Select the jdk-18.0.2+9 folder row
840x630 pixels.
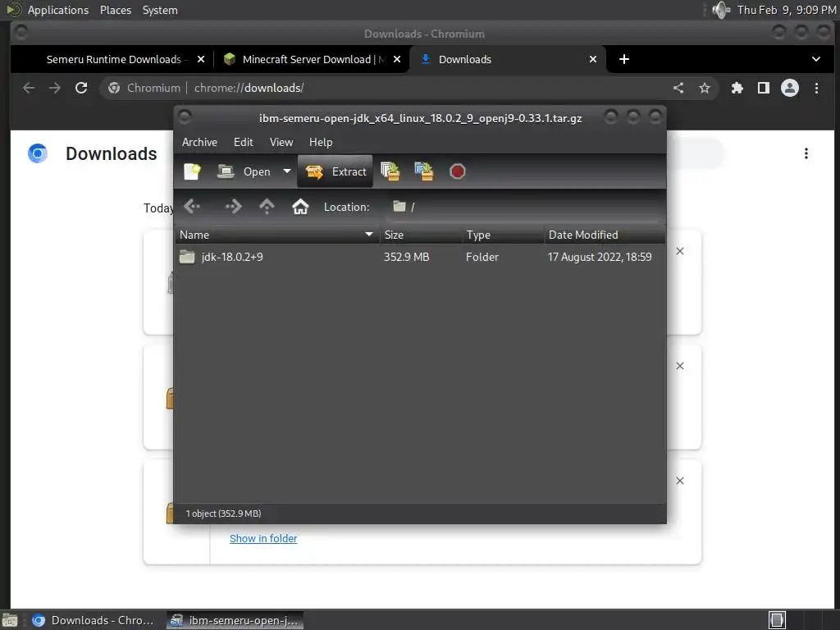coord(420,257)
